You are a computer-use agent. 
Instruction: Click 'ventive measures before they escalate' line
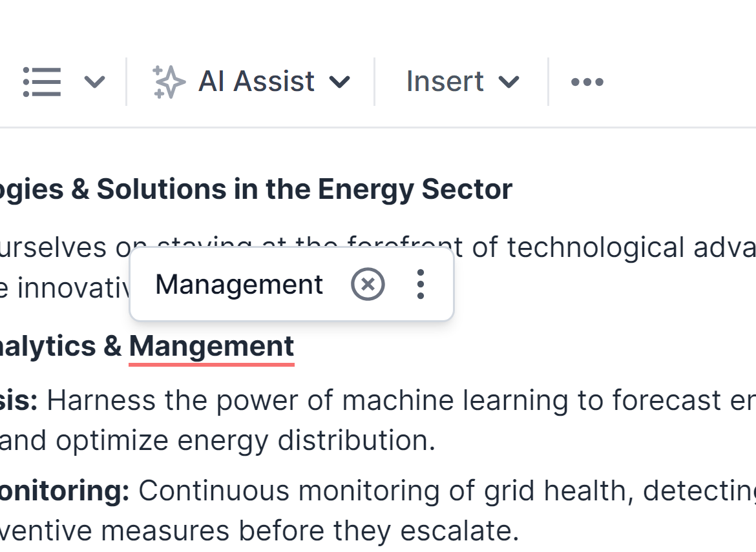pyautogui.click(x=258, y=531)
